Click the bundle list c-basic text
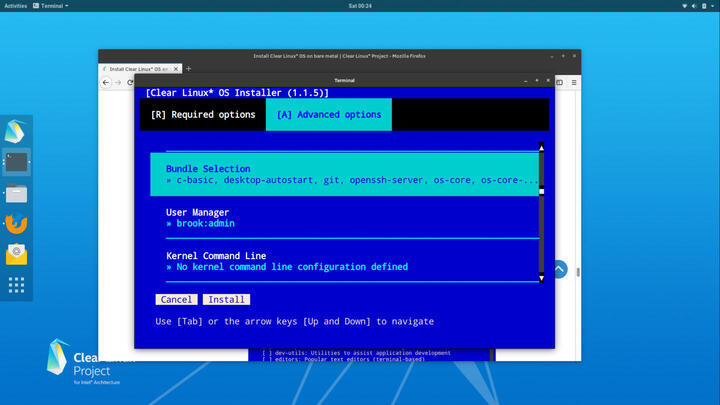Screen dimensions: 720x405 pyautogui.click(x=195, y=180)
